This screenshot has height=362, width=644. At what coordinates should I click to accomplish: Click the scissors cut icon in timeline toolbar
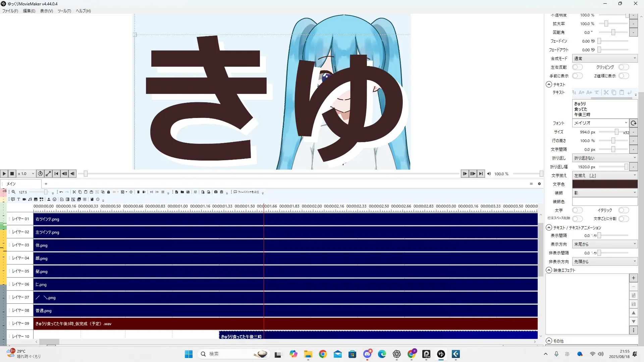click(x=74, y=192)
